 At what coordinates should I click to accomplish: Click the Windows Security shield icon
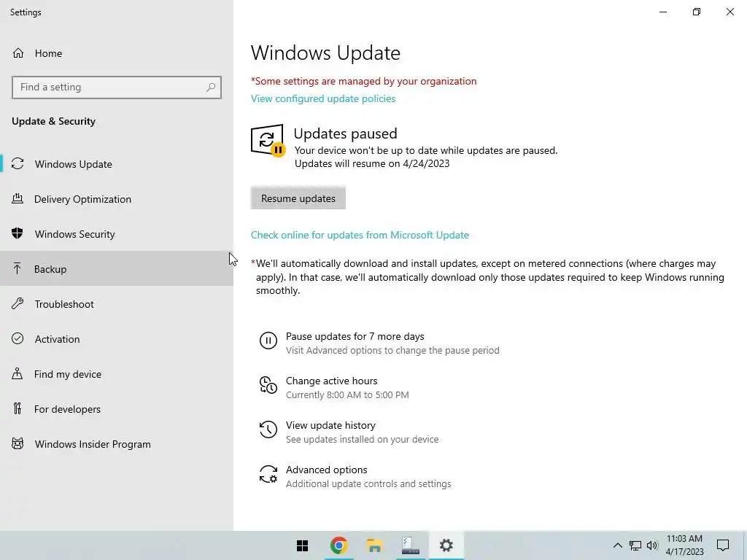[x=18, y=234]
